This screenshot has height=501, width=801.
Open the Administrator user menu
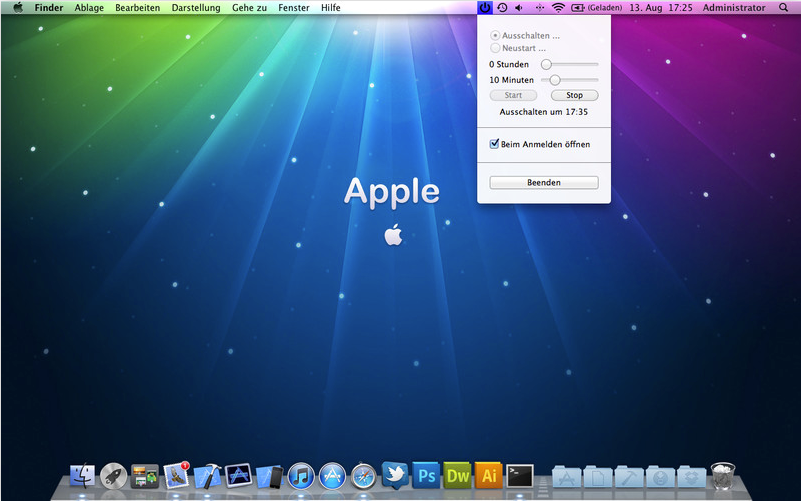coord(734,8)
